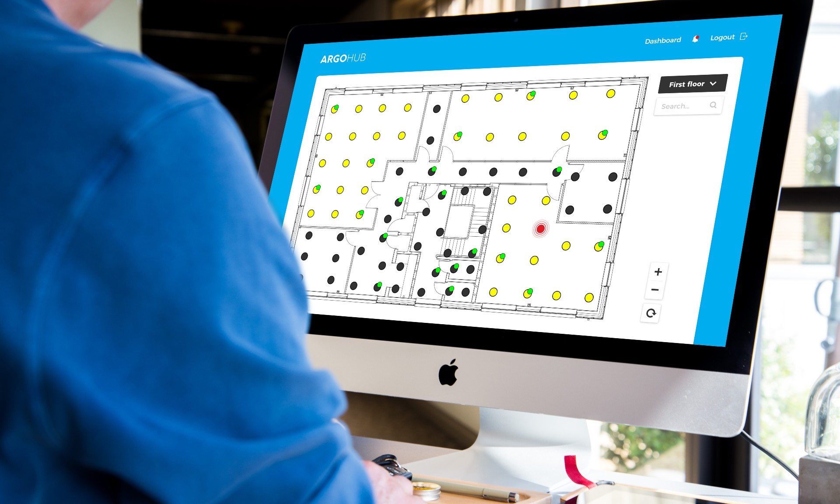
Task: Toggle floor plan to second floor
Action: 689,84
